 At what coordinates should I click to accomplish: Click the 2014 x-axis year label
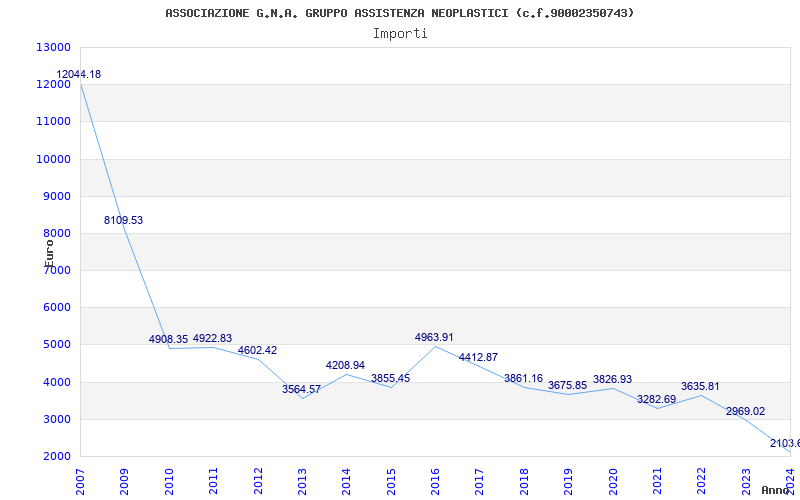[346, 481]
